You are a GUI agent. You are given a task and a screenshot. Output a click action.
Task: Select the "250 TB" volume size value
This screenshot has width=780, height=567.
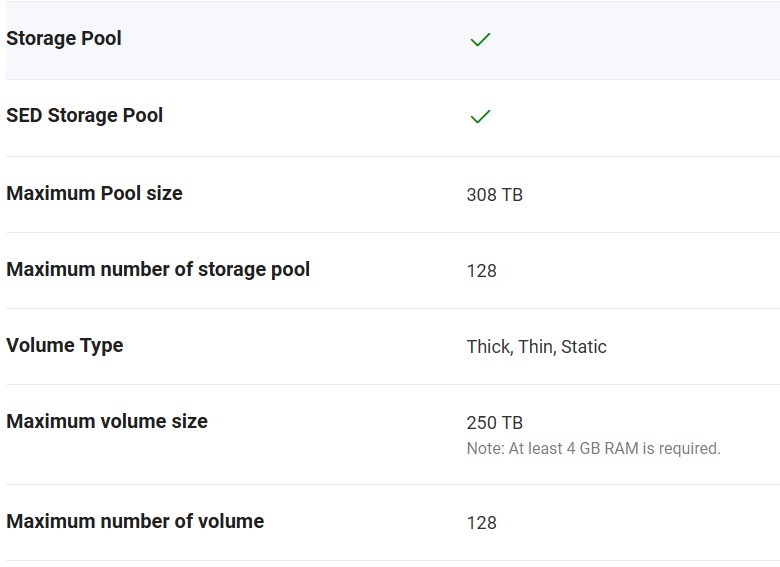(494, 423)
